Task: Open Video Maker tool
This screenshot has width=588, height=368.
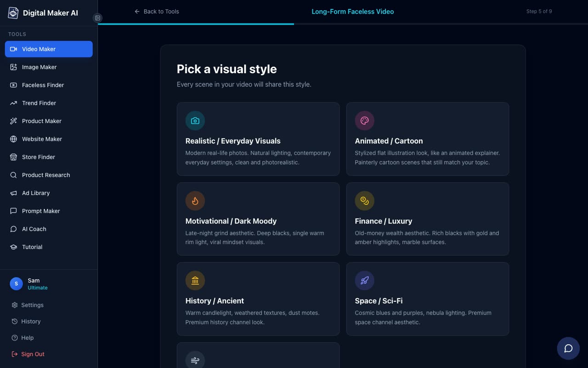Action: tap(49, 49)
